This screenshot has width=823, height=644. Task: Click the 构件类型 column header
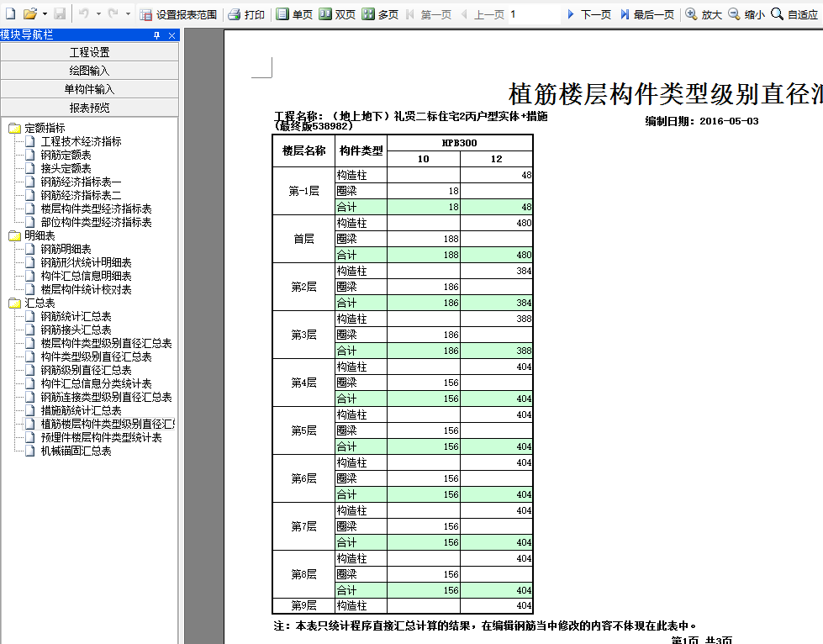pos(361,151)
